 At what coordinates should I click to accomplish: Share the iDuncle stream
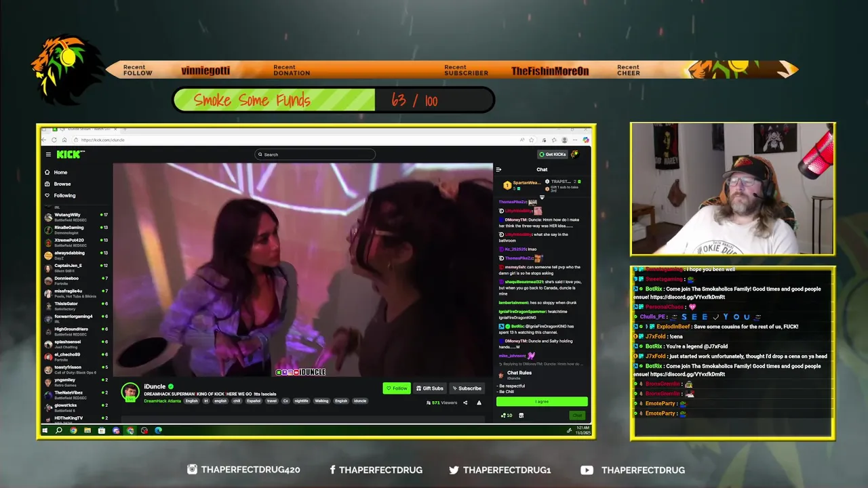[465, 403]
